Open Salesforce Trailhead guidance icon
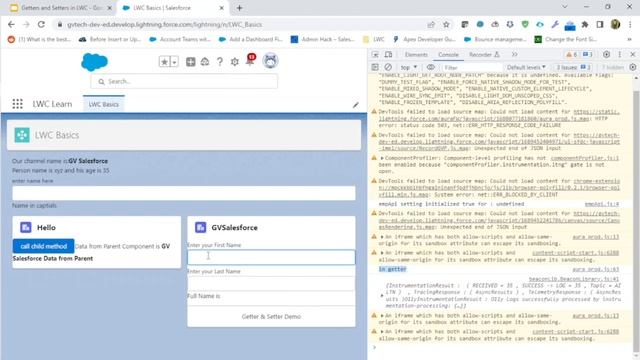The width and height of the screenshot is (640, 360). coord(205,62)
